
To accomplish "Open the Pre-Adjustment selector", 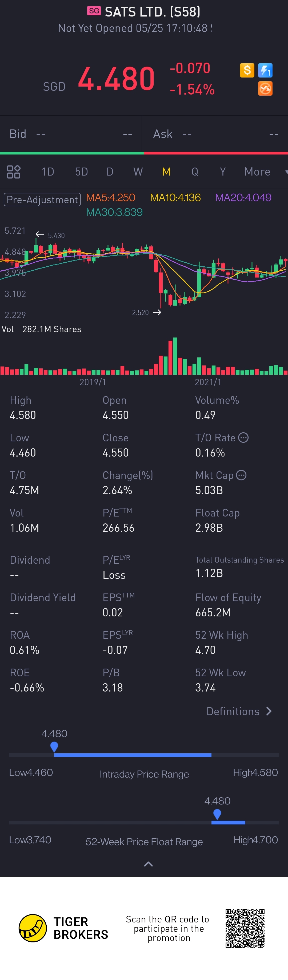I will (x=42, y=200).
